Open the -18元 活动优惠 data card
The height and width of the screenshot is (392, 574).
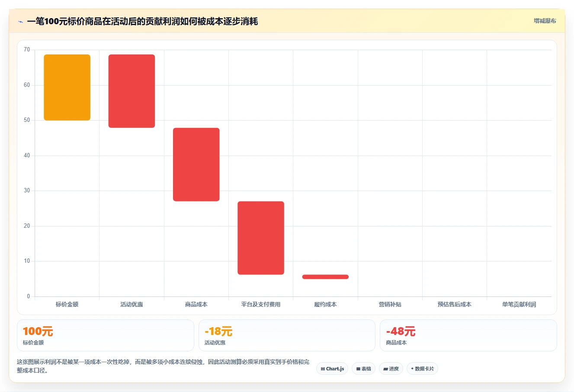287,335
